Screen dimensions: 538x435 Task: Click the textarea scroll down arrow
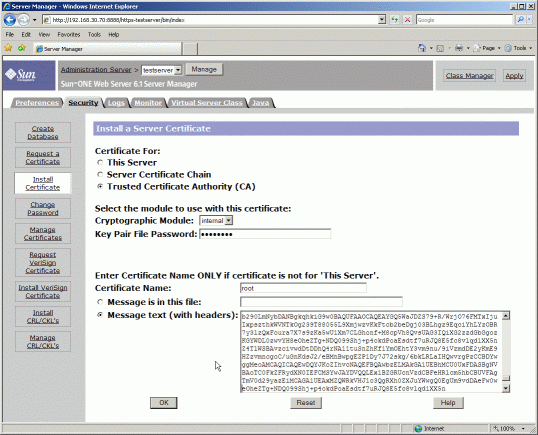(x=506, y=388)
